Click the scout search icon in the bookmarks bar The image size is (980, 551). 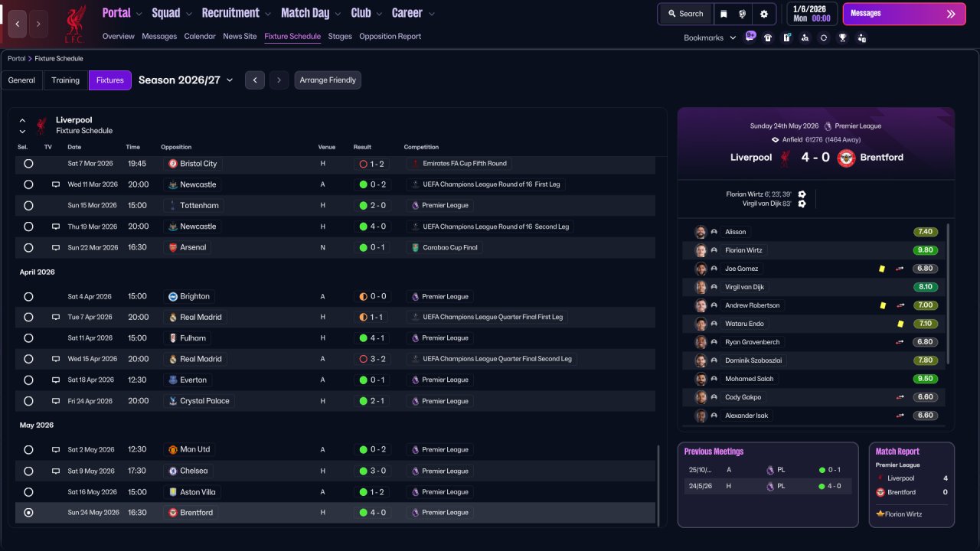pos(805,37)
